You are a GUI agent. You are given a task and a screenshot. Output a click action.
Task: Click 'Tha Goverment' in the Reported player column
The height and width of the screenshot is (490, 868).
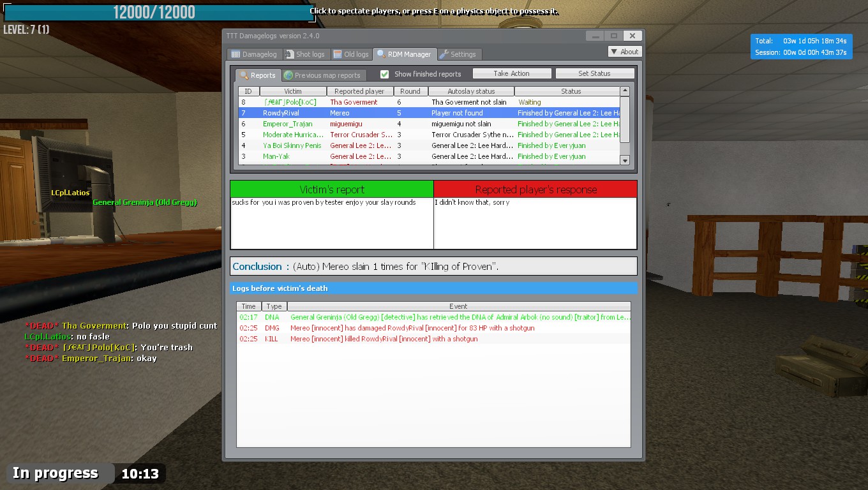tap(354, 102)
